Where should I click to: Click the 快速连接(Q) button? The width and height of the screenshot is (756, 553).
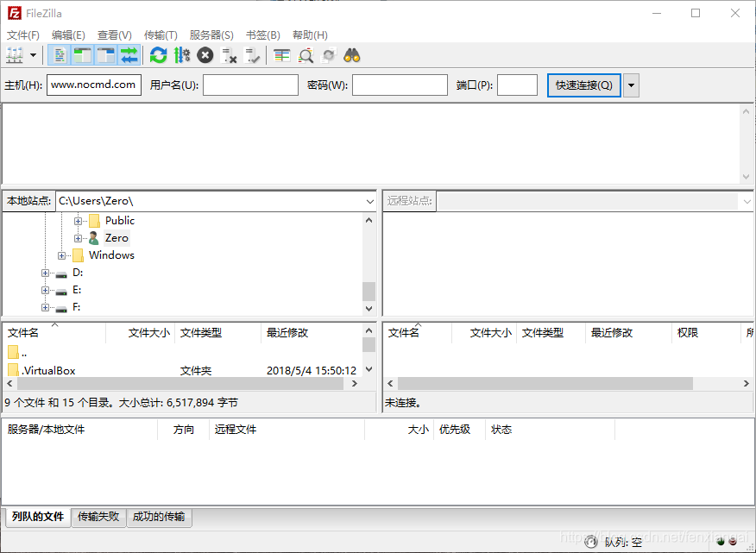point(584,85)
